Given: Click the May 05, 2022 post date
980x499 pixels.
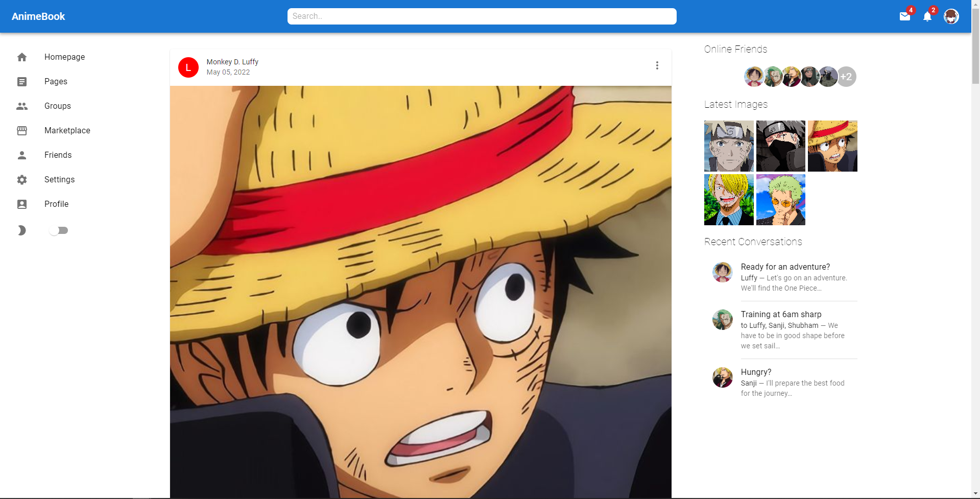Looking at the screenshot, I should tap(228, 72).
